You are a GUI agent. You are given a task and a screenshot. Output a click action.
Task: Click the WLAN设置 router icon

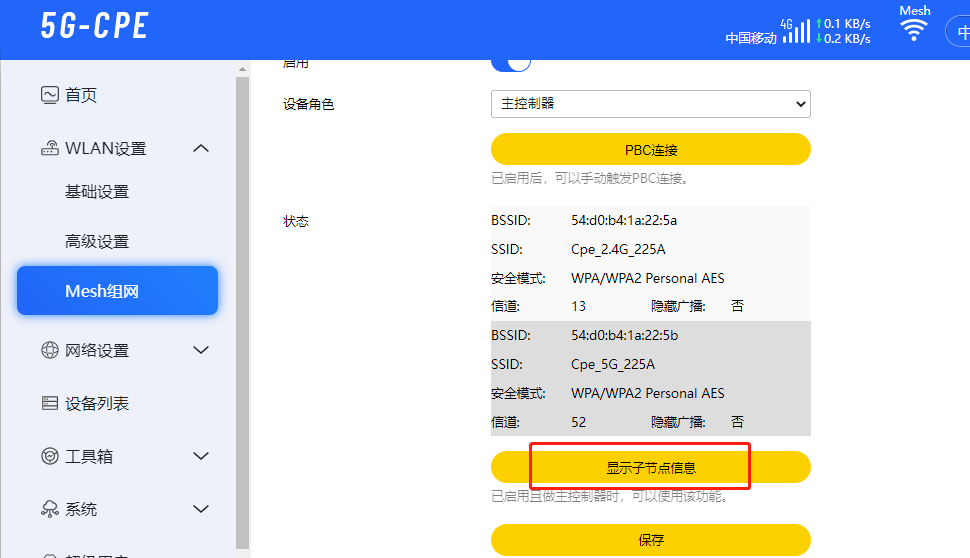tap(50, 149)
